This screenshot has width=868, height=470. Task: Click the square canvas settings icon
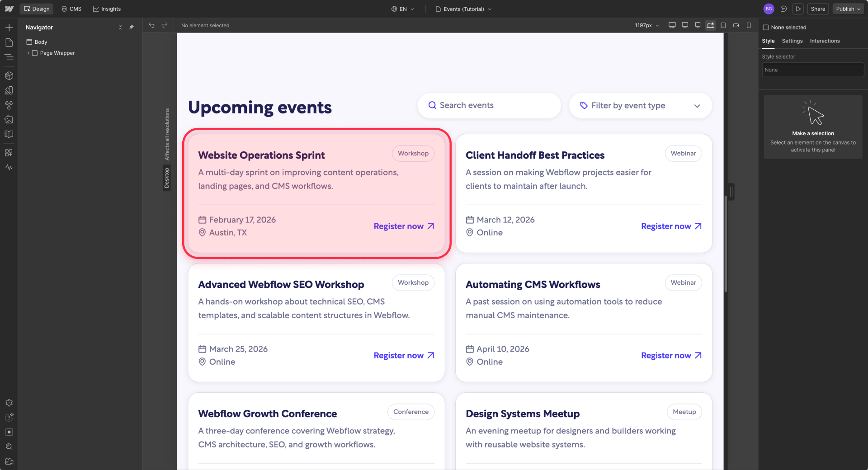9,432
